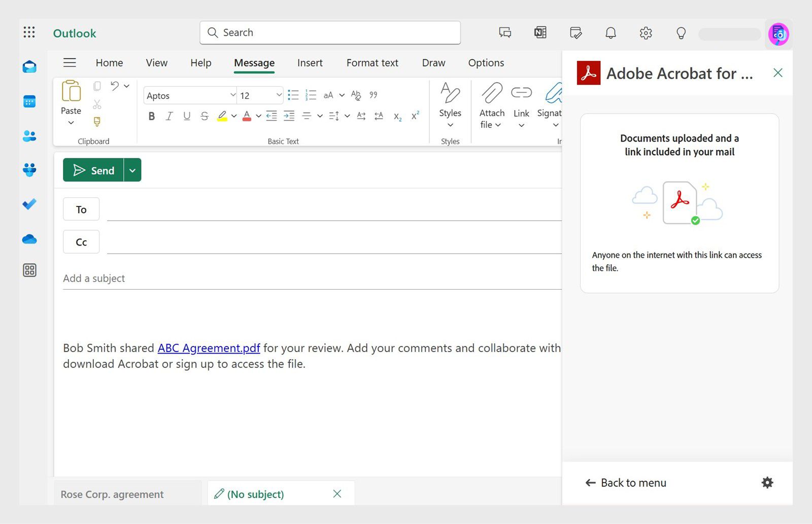Expand the font size dropdown
This screenshot has height=524, width=812.
click(x=278, y=95)
